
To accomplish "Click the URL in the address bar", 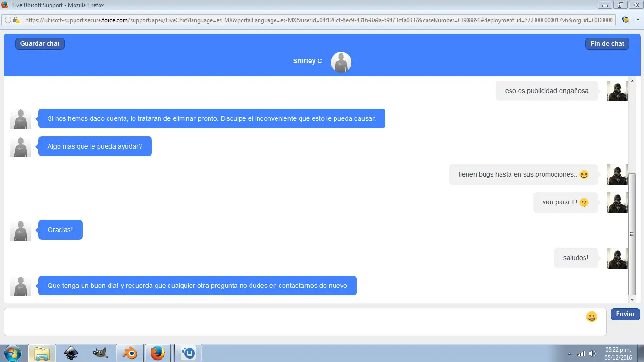I will (319, 20).
